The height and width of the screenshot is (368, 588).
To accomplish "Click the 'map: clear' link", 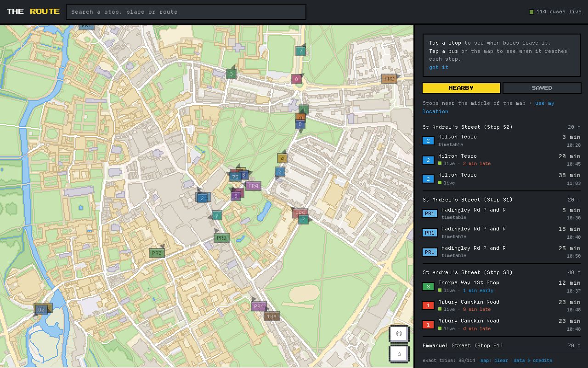I will (x=494, y=361).
